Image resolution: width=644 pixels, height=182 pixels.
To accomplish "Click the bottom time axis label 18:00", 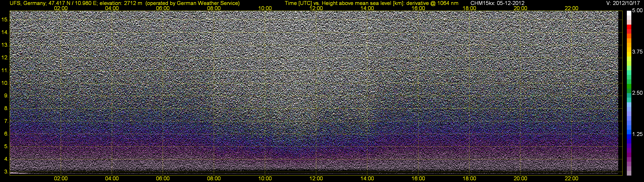I will pyautogui.click(x=469, y=179).
